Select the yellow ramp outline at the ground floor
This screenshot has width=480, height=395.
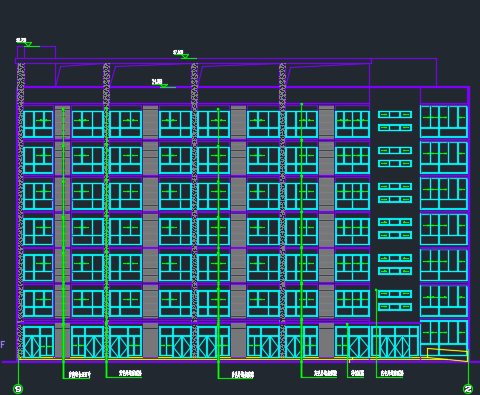pyautogui.click(x=447, y=355)
